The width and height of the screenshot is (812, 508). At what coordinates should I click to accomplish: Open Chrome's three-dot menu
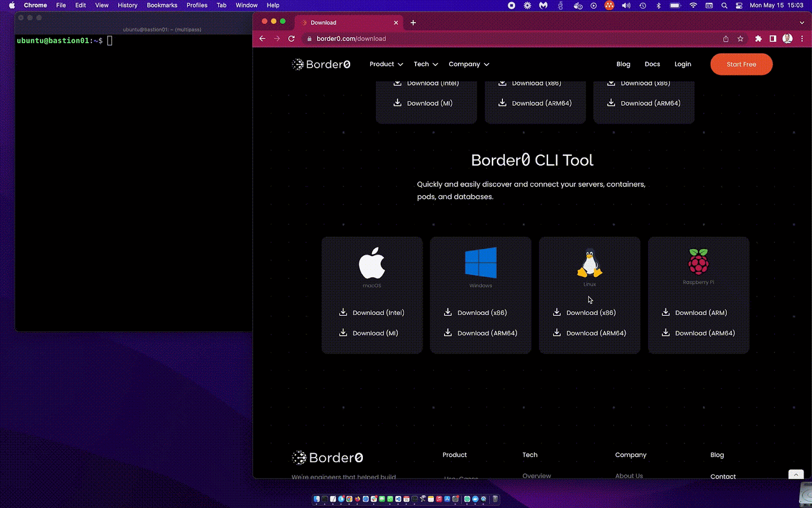click(802, 39)
